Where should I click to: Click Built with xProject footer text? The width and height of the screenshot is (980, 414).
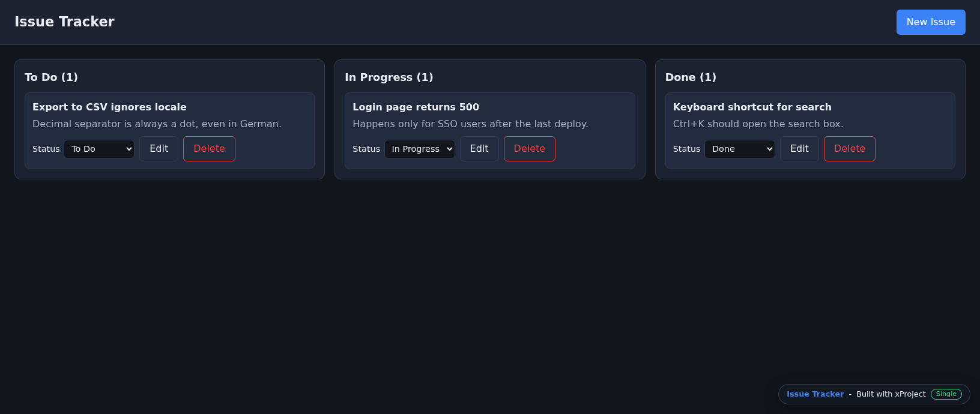[x=891, y=394]
